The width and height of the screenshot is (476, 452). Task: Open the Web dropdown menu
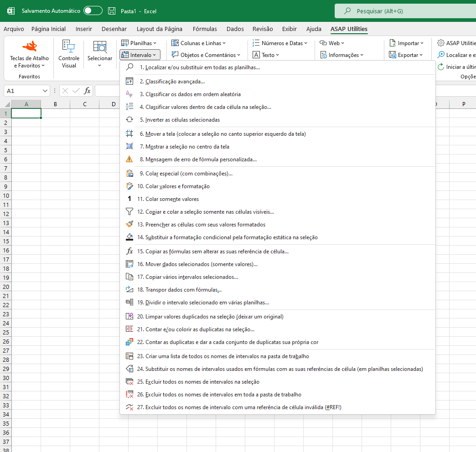(332, 43)
